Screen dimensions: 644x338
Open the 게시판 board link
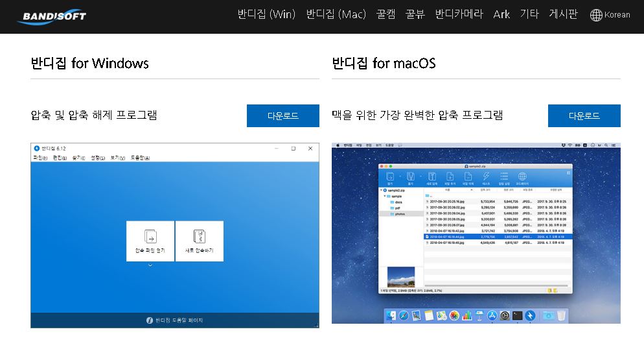coord(564,14)
